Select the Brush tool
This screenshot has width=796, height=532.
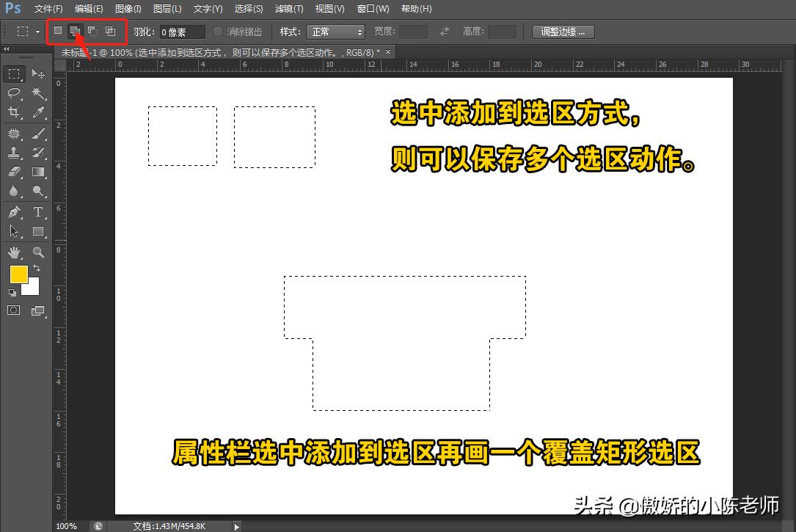(38, 132)
